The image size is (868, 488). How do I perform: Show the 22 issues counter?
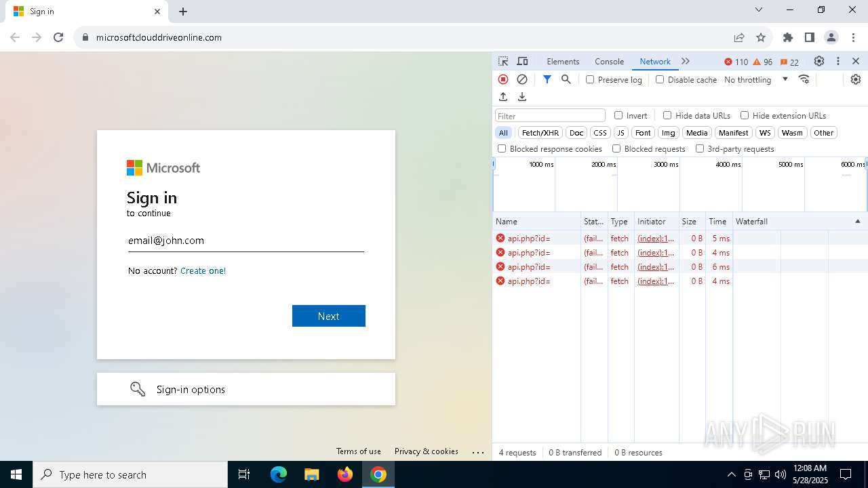[x=789, y=62]
